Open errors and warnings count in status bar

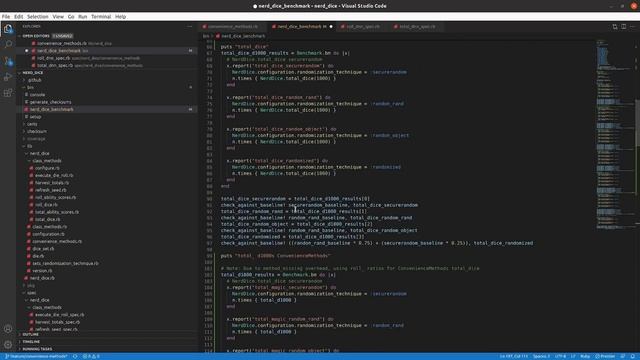point(91,356)
